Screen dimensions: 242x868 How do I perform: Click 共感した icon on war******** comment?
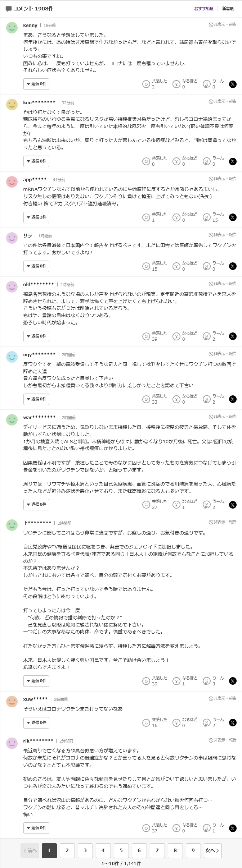(146, 505)
